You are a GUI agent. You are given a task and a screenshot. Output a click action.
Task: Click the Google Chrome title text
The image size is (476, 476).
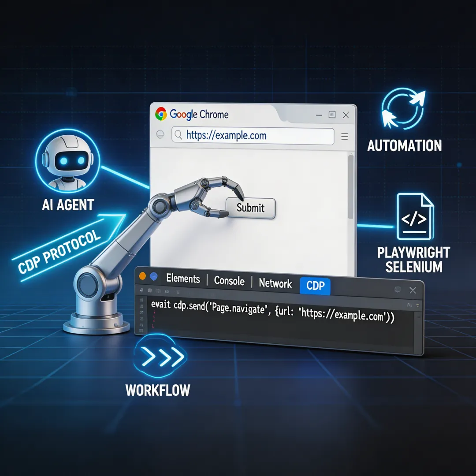[x=199, y=115]
